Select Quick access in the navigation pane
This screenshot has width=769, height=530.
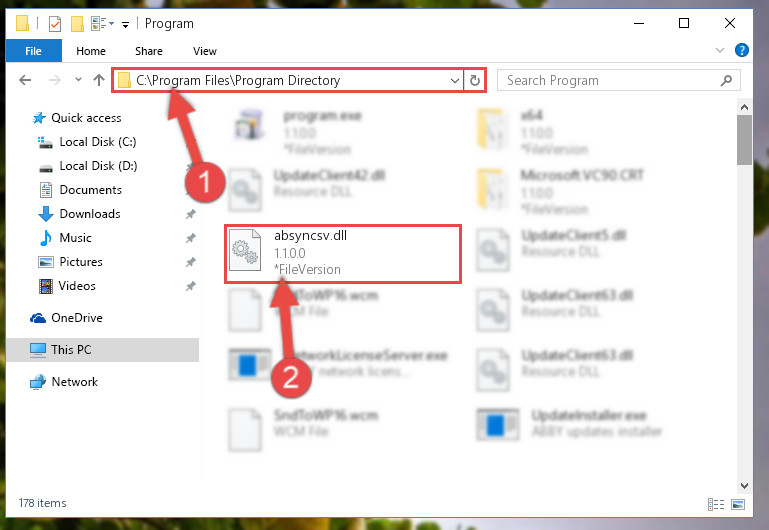(x=86, y=118)
